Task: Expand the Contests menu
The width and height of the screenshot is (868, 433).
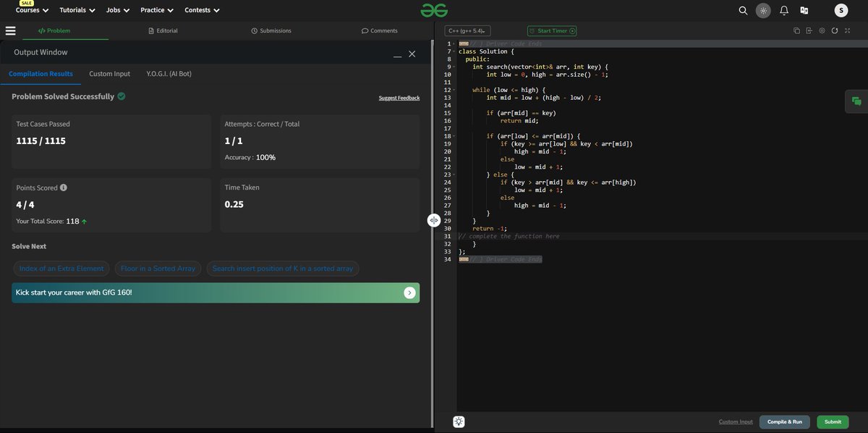Action: coord(203,10)
